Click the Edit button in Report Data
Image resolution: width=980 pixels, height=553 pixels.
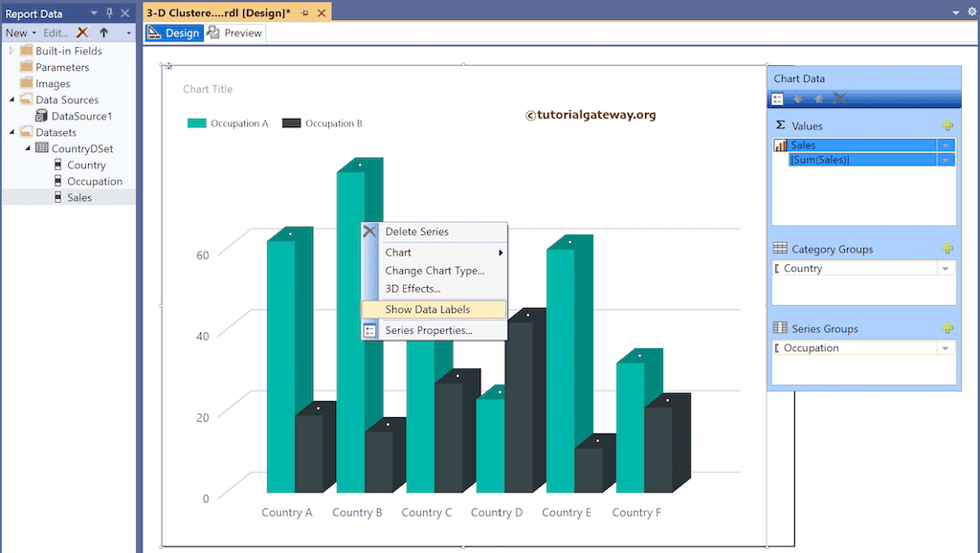point(55,32)
